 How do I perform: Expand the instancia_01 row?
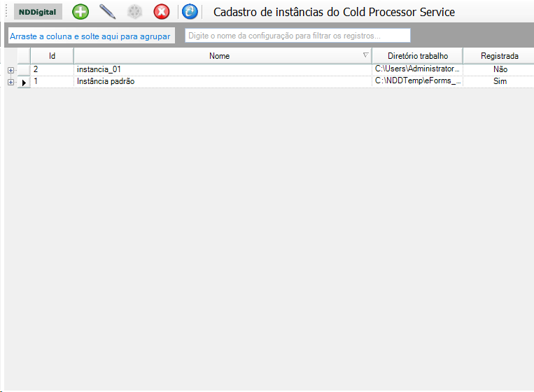point(10,70)
